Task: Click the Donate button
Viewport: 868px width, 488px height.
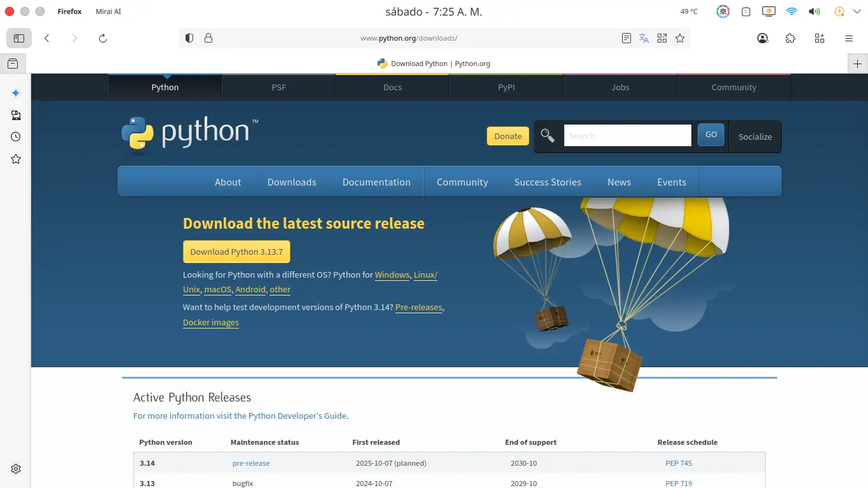Action: [x=508, y=136]
